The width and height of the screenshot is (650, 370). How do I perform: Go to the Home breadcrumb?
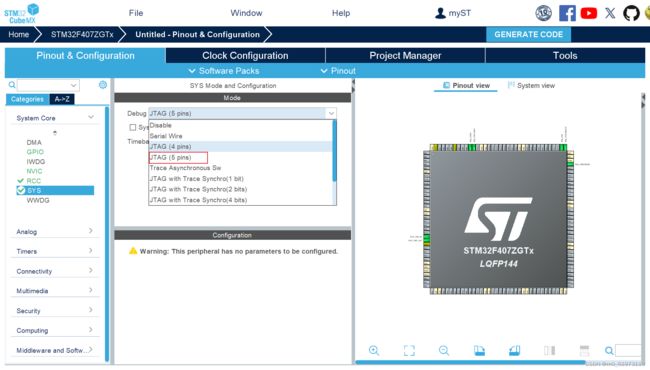pos(19,34)
